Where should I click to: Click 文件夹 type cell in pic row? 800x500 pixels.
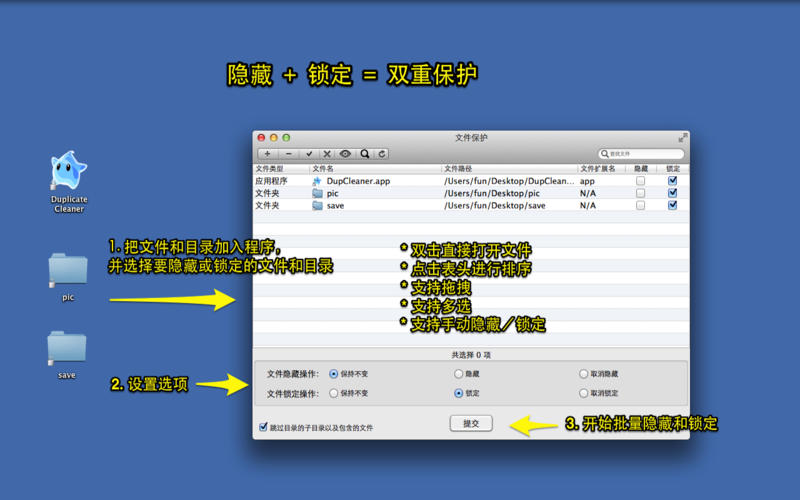(267, 193)
